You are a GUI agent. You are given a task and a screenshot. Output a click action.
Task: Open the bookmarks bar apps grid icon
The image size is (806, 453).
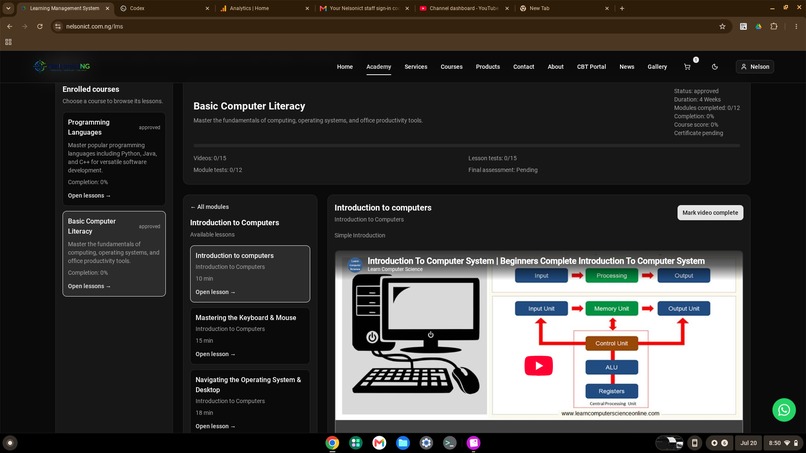[x=8, y=42]
